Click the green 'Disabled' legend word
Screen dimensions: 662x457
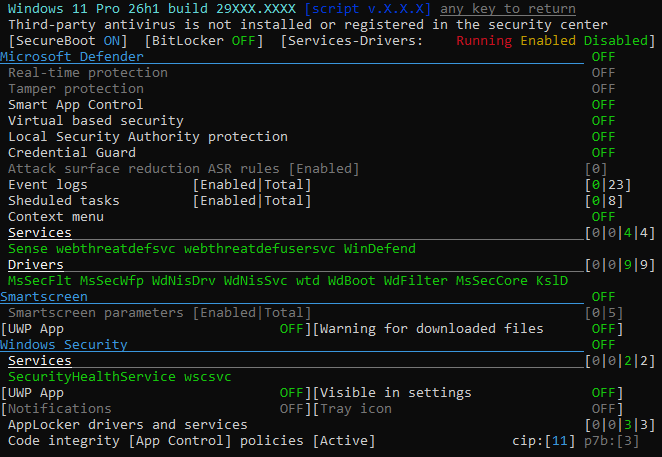(x=616, y=41)
